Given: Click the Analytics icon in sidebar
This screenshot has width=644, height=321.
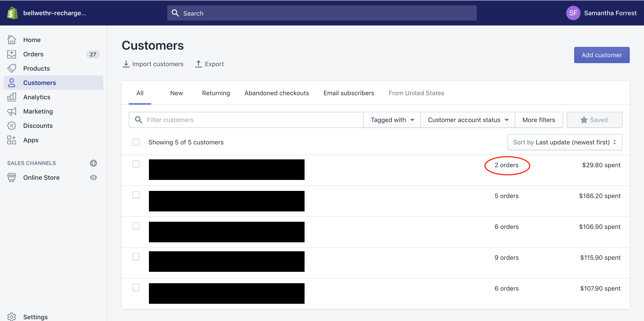Looking at the screenshot, I should click(x=12, y=97).
